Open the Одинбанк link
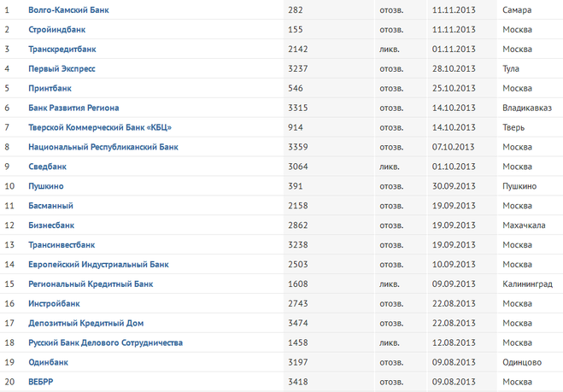 (48, 362)
